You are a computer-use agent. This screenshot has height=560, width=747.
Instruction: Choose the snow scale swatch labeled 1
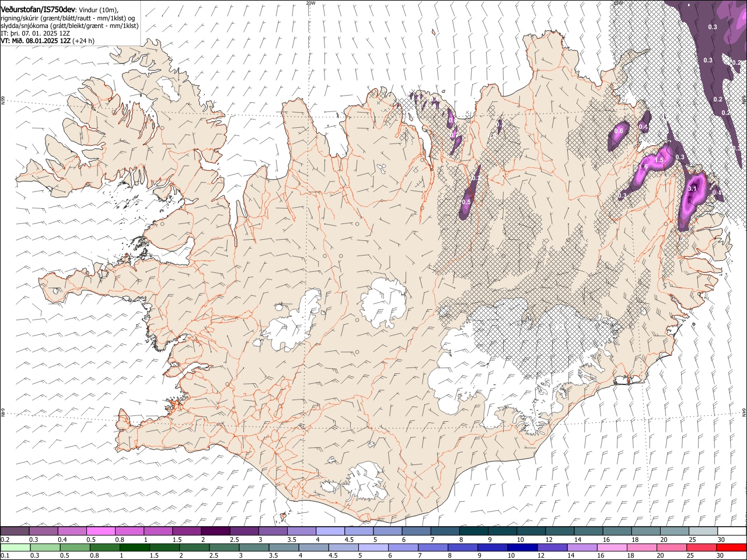pyautogui.click(x=158, y=531)
